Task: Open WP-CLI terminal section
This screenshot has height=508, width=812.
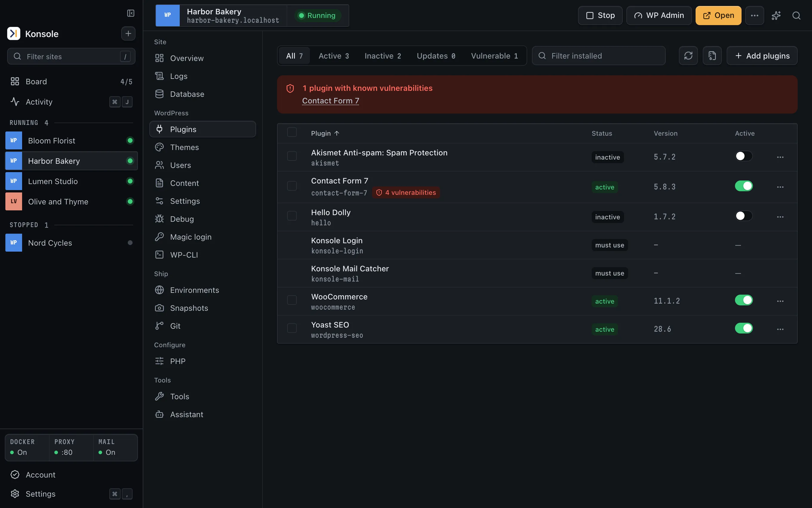Action: coord(202,255)
